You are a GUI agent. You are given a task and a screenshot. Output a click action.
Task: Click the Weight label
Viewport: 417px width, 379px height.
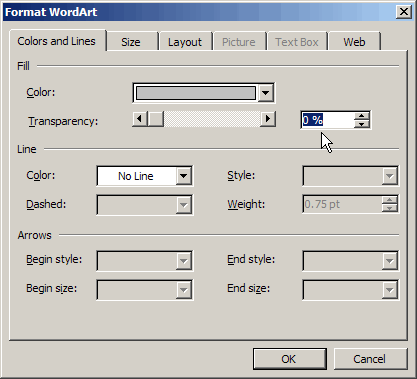click(246, 204)
